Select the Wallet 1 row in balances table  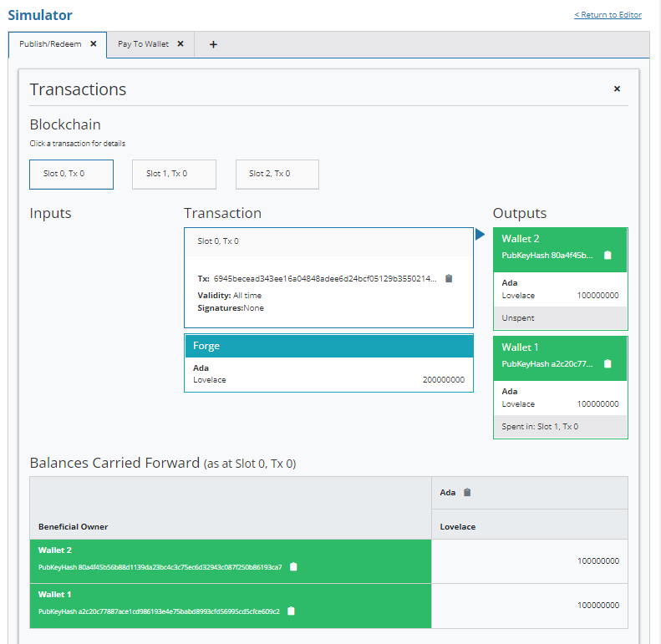231,606
